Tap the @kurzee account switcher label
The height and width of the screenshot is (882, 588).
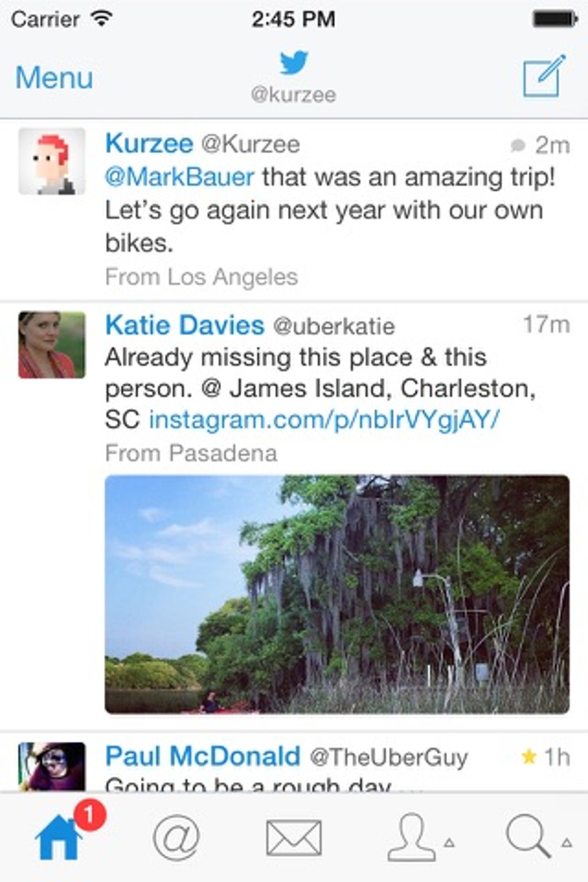[x=293, y=95]
